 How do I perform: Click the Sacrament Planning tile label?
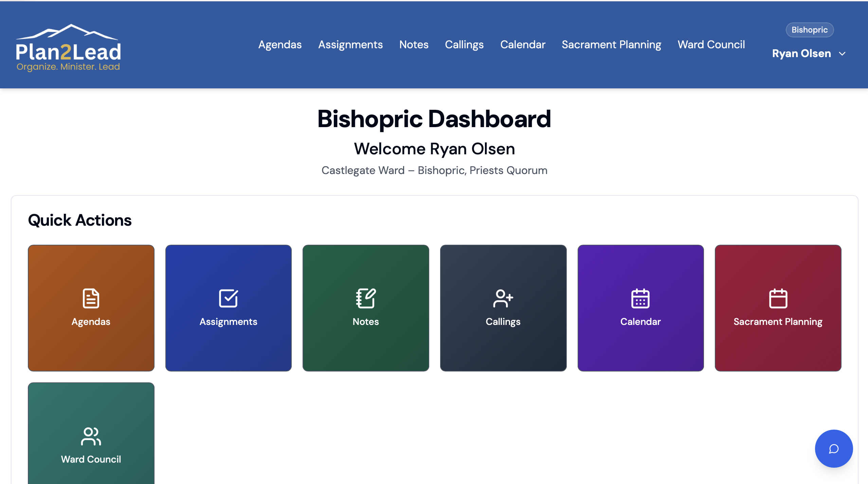pos(778,322)
